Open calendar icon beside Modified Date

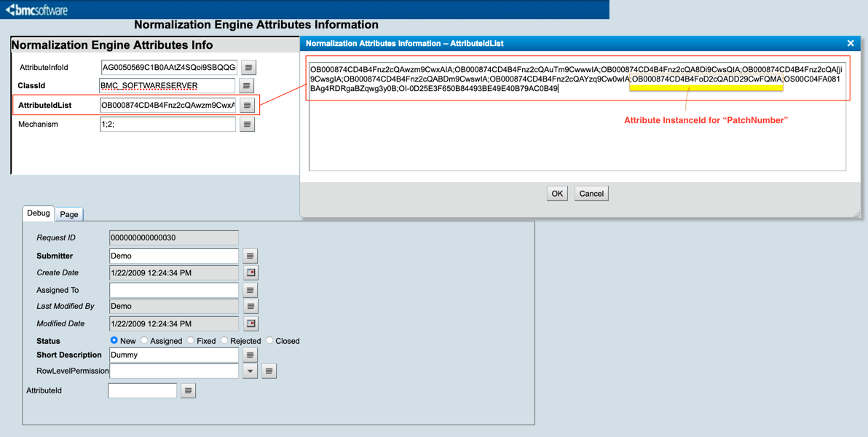click(250, 323)
